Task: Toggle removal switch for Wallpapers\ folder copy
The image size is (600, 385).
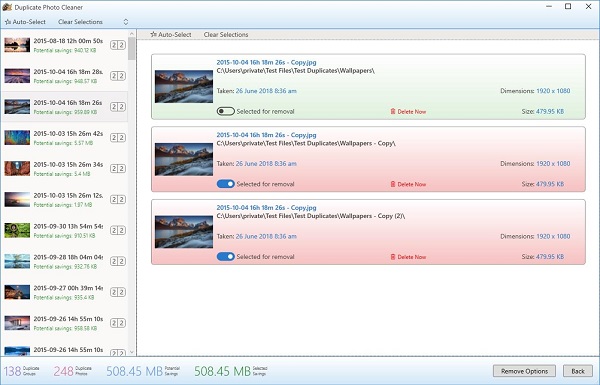Action: coord(225,111)
